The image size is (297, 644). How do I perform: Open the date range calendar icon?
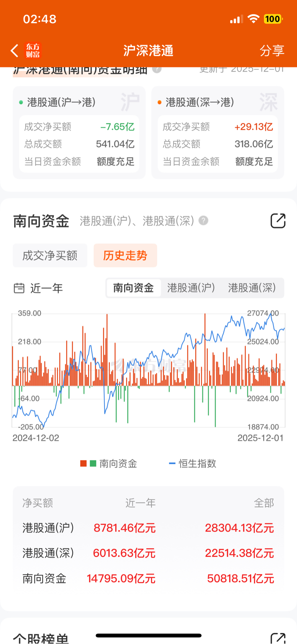[19, 288]
